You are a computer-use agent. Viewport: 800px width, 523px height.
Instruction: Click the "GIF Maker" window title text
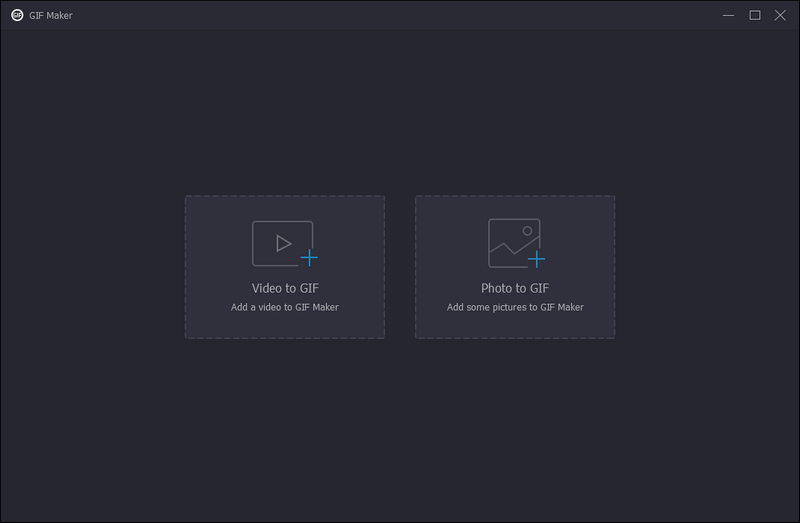point(51,15)
